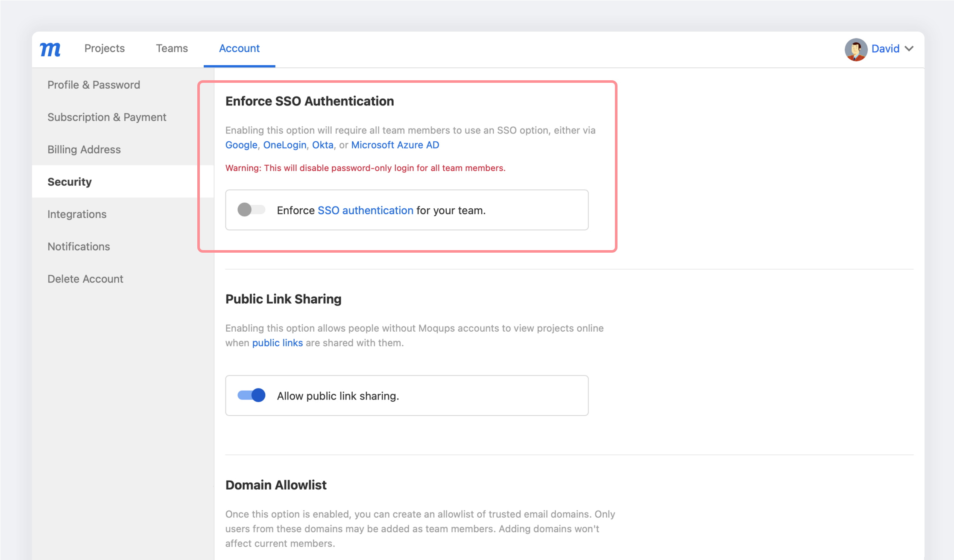
Task: Click the public links hyperlink
Action: pos(277,343)
